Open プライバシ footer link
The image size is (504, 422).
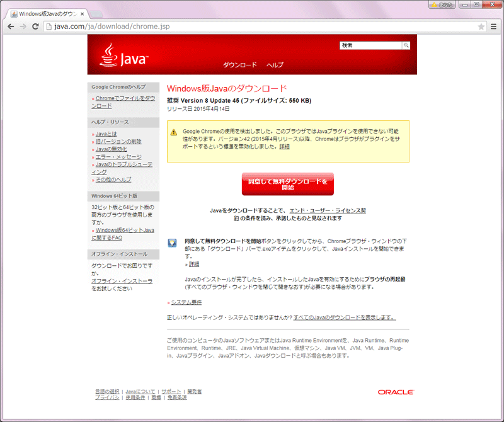[107, 397]
